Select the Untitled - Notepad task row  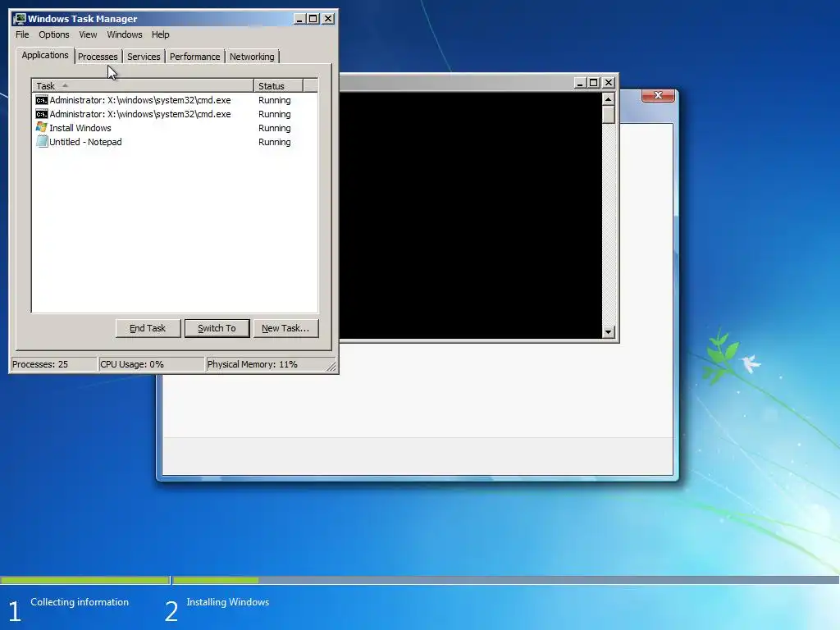[175, 142]
